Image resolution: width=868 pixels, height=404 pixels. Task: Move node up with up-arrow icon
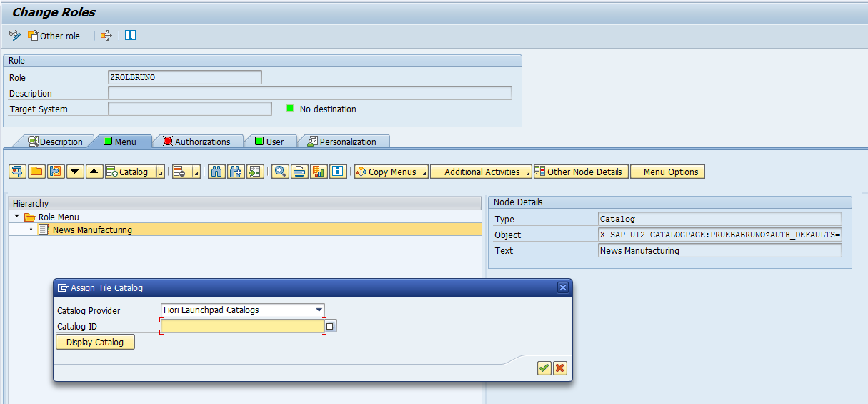[94, 172]
